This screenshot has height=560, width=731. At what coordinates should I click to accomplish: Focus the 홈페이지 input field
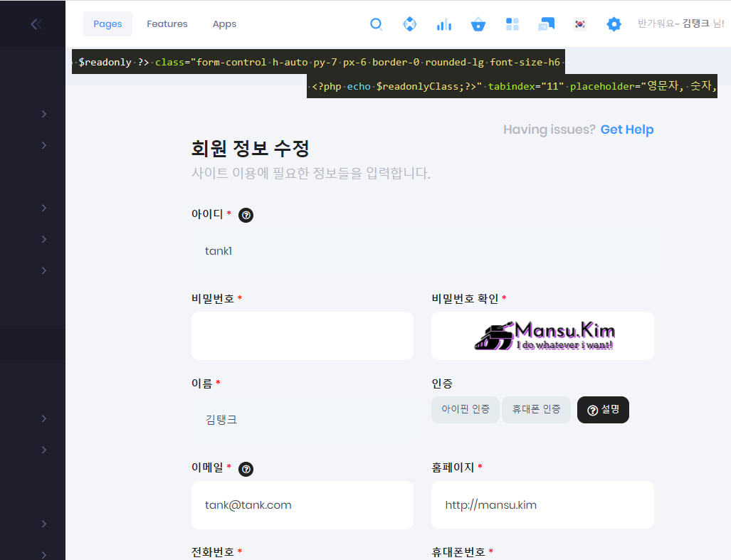[542, 505]
